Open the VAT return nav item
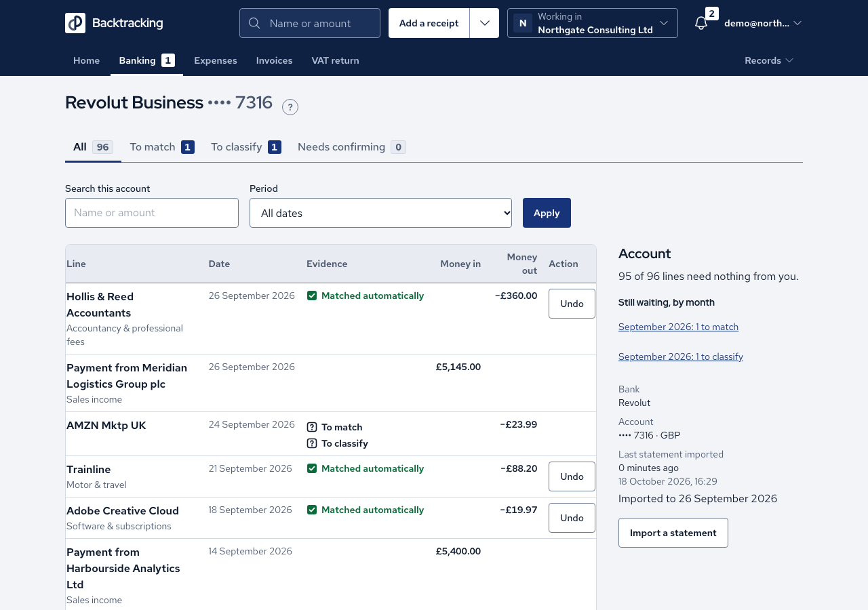868x610 pixels. tap(336, 60)
